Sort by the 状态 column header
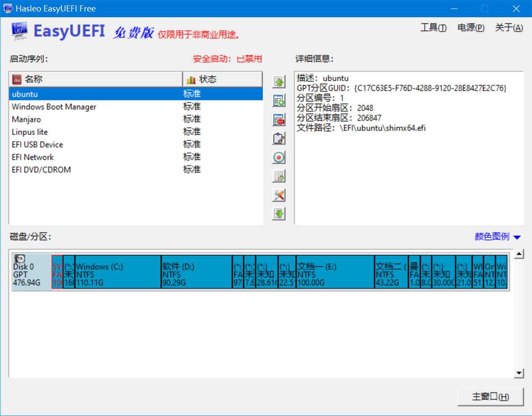 pos(222,80)
